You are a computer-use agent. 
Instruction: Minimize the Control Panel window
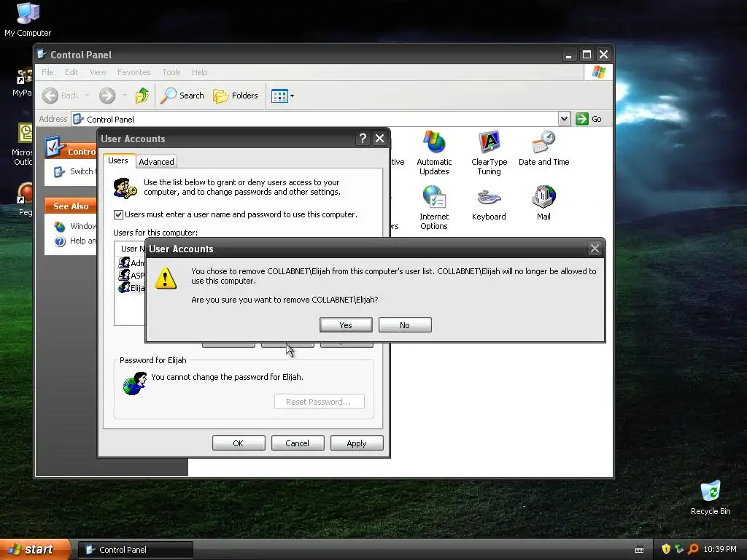pyautogui.click(x=568, y=55)
